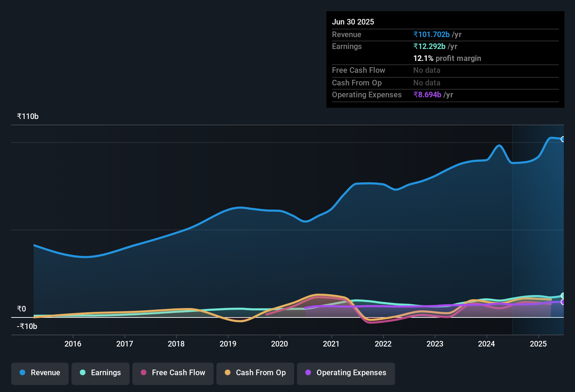Click the purple Operating Expenses legend dot
Screen dimensions: 575x392
pos(308,373)
